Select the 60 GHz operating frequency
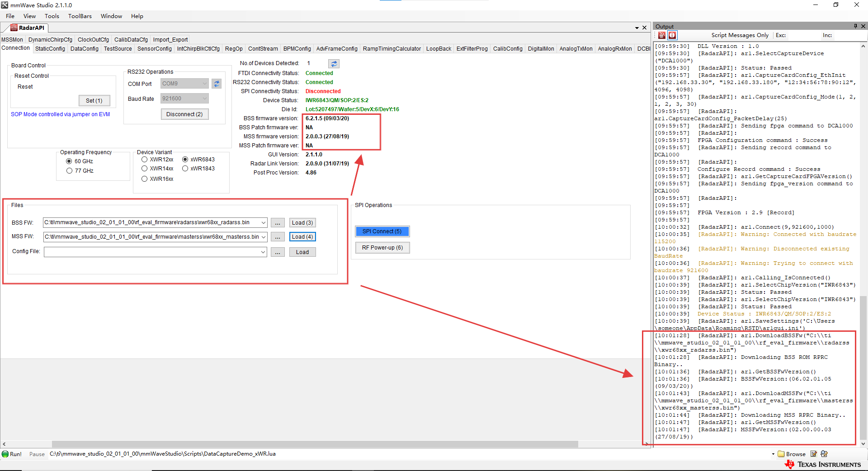The height and width of the screenshot is (471, 868). point(69,161)
